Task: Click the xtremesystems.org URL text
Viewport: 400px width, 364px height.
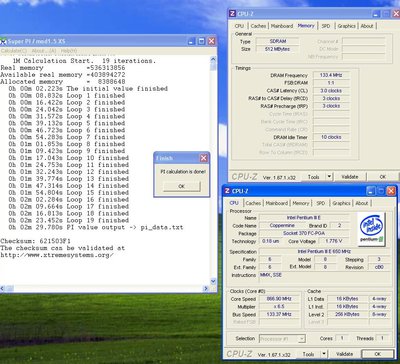Action: click(57, 255)
